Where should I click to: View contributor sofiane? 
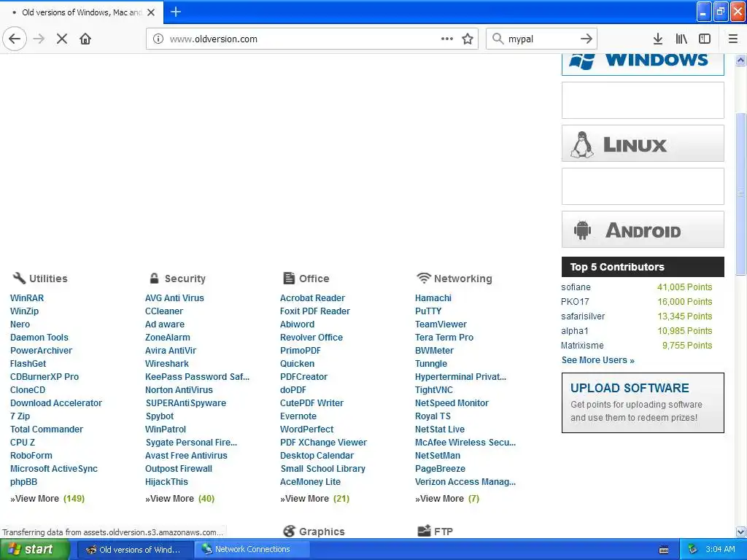(x=576, y=287)
